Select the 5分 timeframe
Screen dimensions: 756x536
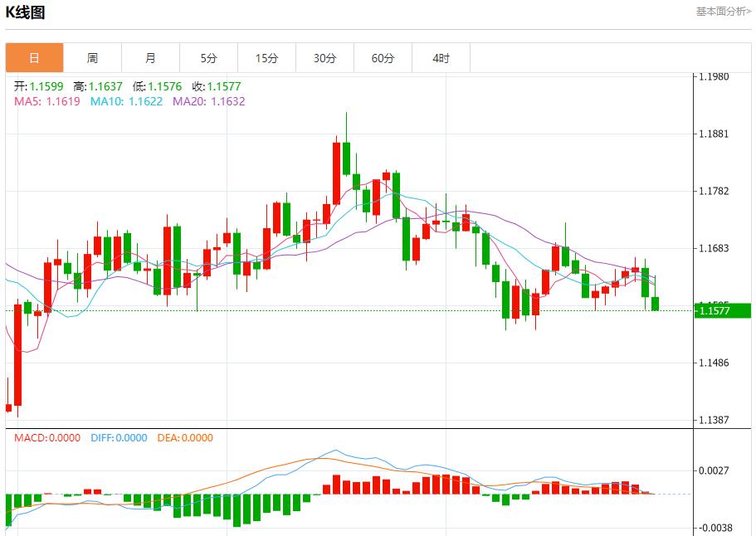208,57
